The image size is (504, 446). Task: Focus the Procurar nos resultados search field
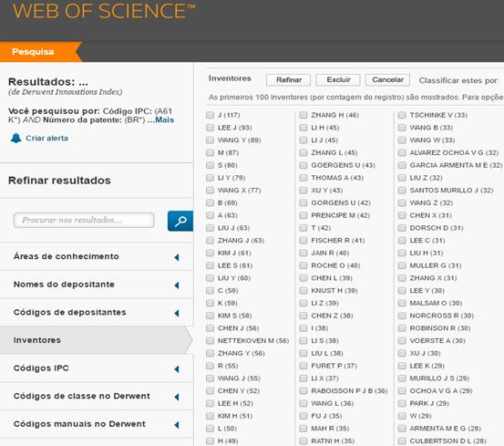coord(84,221)
